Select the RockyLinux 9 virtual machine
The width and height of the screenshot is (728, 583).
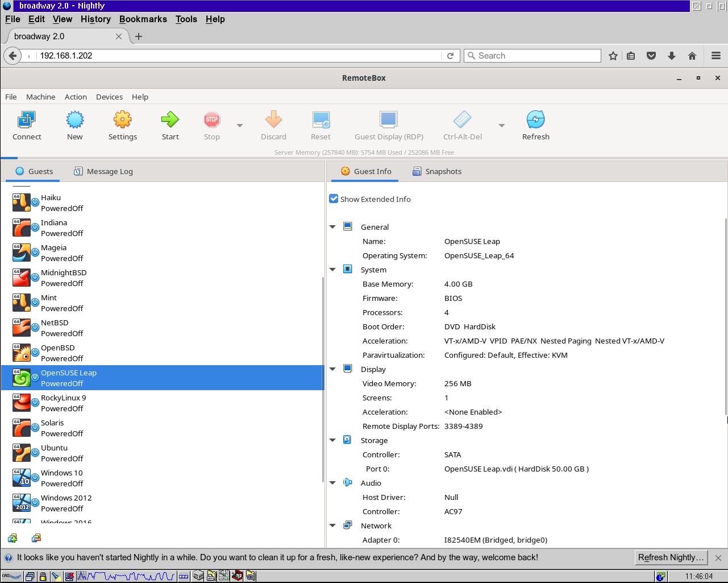(x=63, y=398)
